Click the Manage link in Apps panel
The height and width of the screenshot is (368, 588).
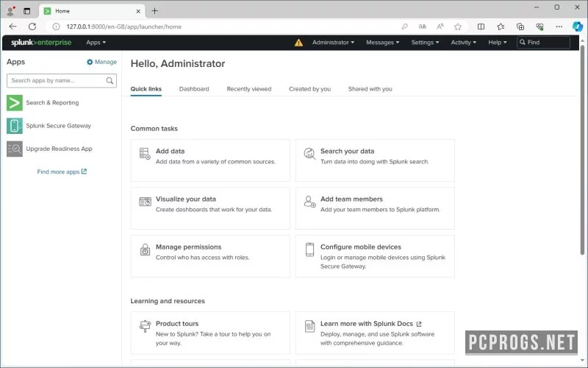(105, 62)
